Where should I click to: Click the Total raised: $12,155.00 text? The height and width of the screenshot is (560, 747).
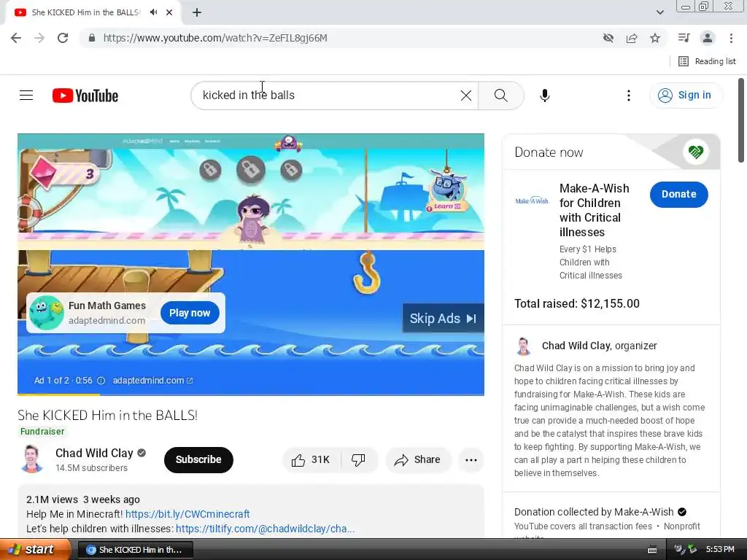tap(577, 303)
